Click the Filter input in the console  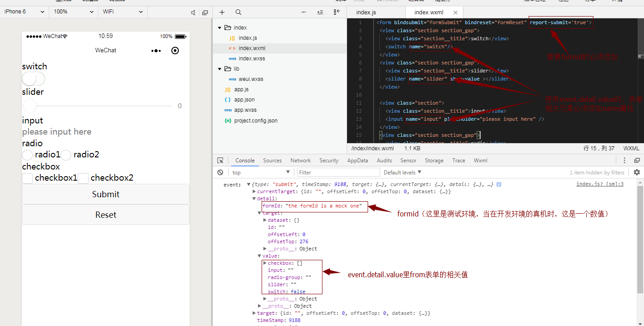[x=338, y=172]
